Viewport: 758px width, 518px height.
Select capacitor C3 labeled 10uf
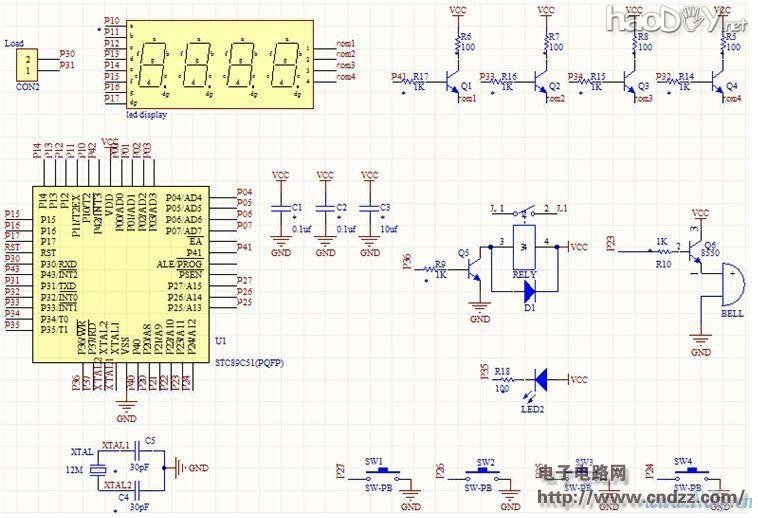(369, 211)
